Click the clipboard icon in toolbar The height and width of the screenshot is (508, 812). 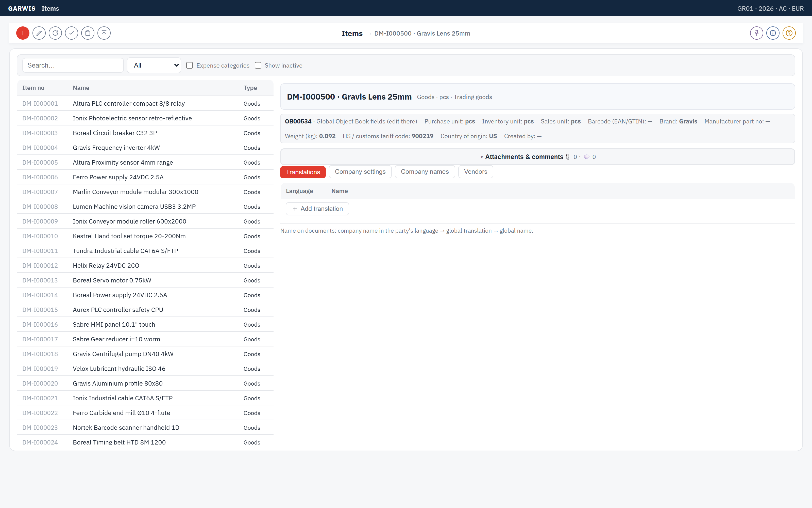[x=88, y=33]
